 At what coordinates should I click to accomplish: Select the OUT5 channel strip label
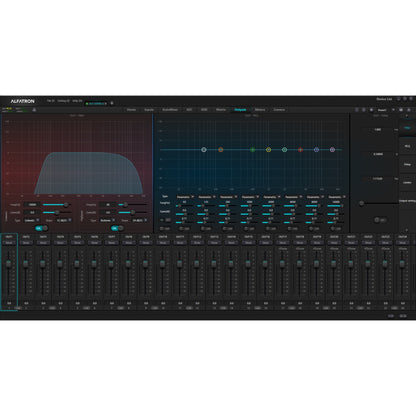click(77, 237)
